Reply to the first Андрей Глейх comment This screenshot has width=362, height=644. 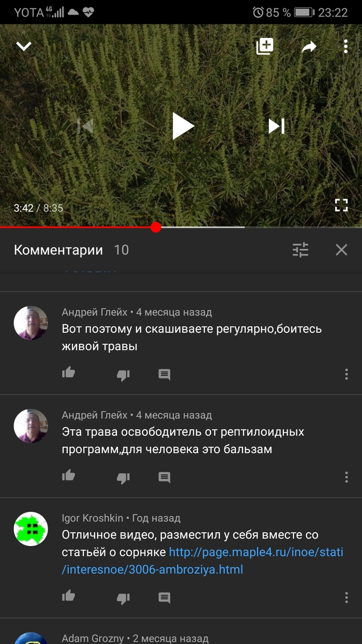point(164,374)
